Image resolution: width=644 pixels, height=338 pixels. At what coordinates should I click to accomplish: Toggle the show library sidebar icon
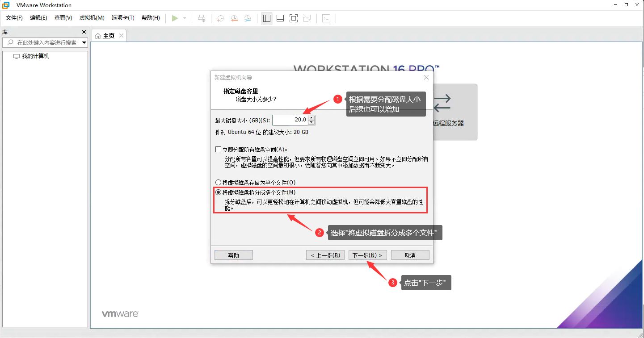(267, 18)
